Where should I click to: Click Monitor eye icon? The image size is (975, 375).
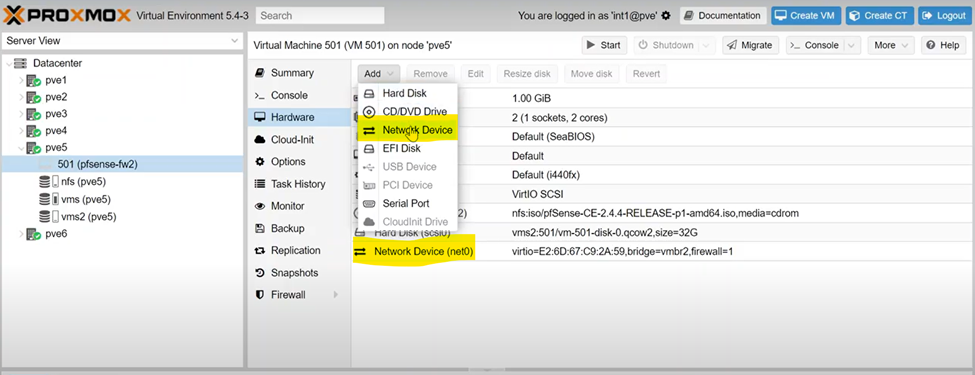pos(260,206)
